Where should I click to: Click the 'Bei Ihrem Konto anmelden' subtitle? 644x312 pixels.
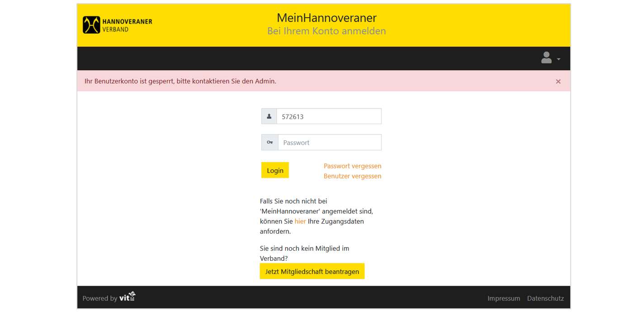pyautogui.click(x=327, y=31)
